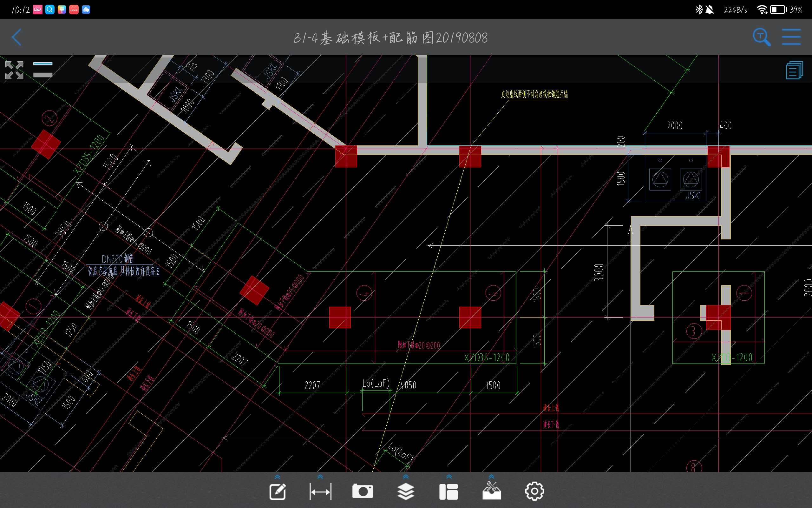
Task: Tap the blue cloud notification icon
Action: point(86,10)
